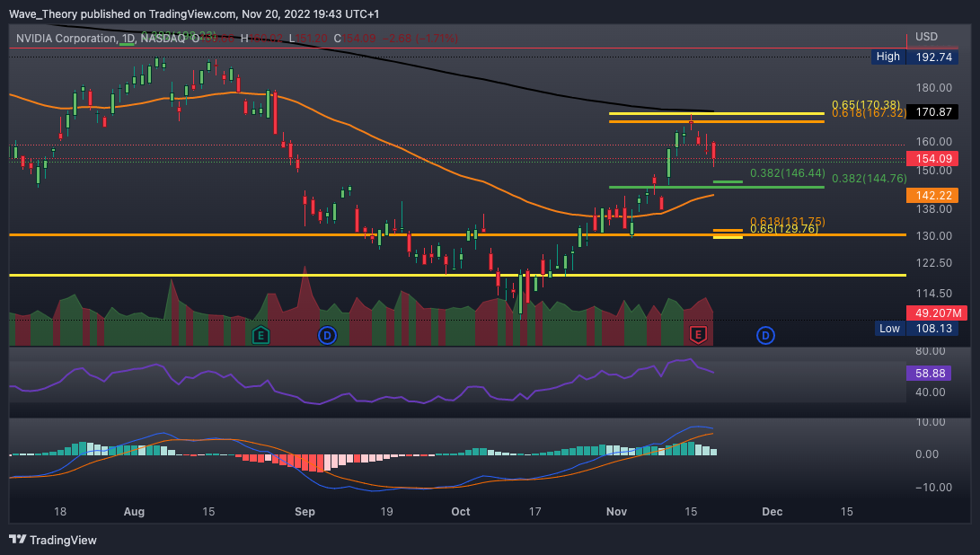The width and height of the screenshot is (980, 555).
Task: Click the Wave_Theory published header text
Action: (194, 13)
